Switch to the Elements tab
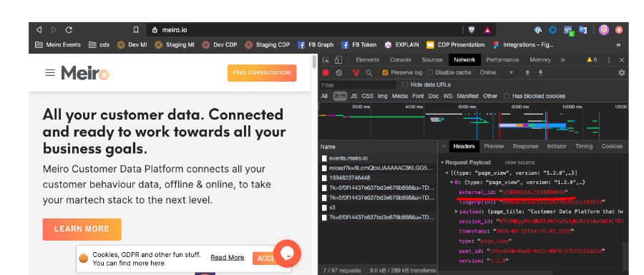Image resolution: width=644 pixels, height=275 pixels. pos(367,60)
